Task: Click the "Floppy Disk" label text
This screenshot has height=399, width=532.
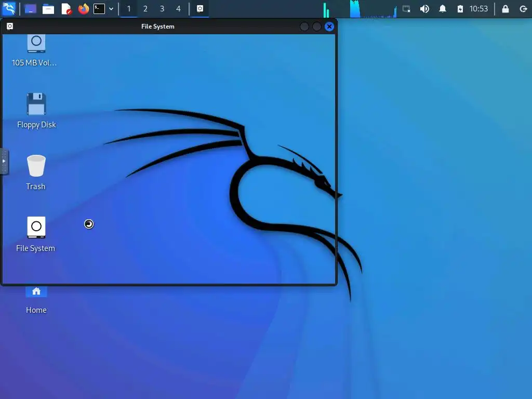Action: (x=36, y=125)
